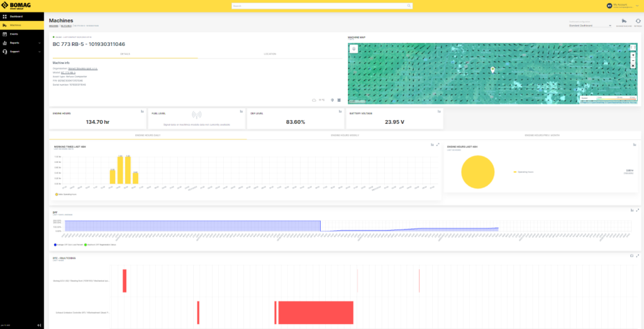Expand the Working Times Last 48h chart

click(x=438, y=145)
